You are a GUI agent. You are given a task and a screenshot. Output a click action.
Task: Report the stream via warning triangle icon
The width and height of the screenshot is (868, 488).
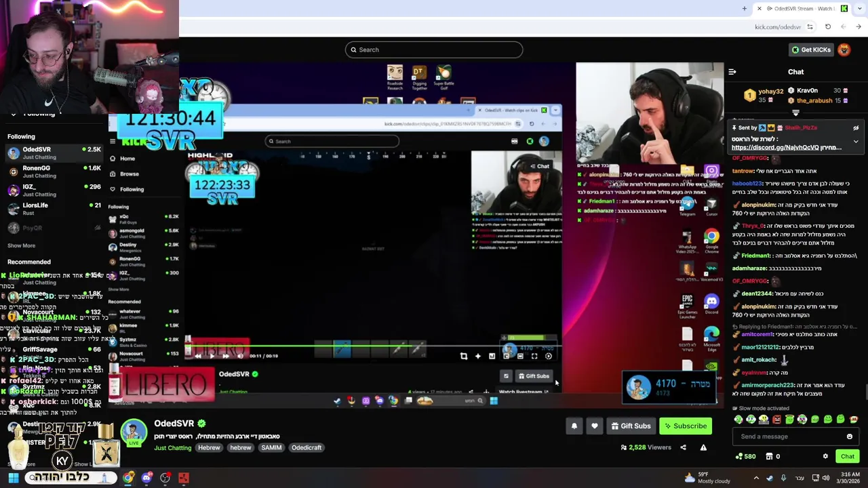click(x=703, y=447)
